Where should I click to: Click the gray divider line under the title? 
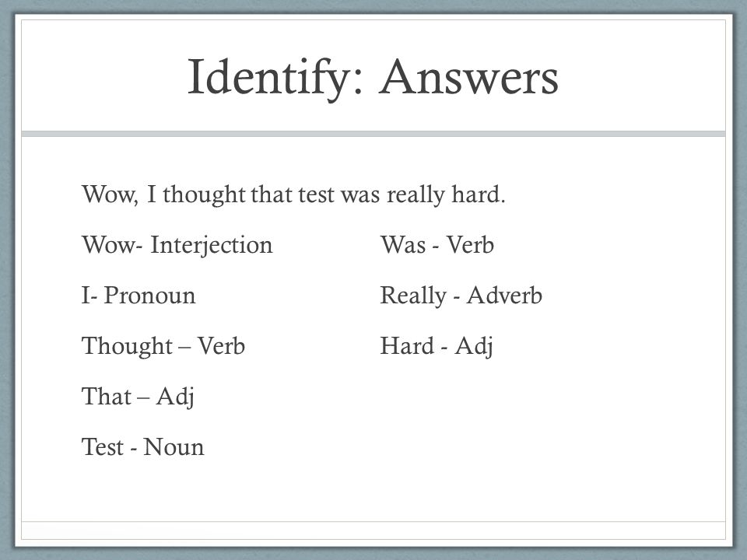pos(373,134)
